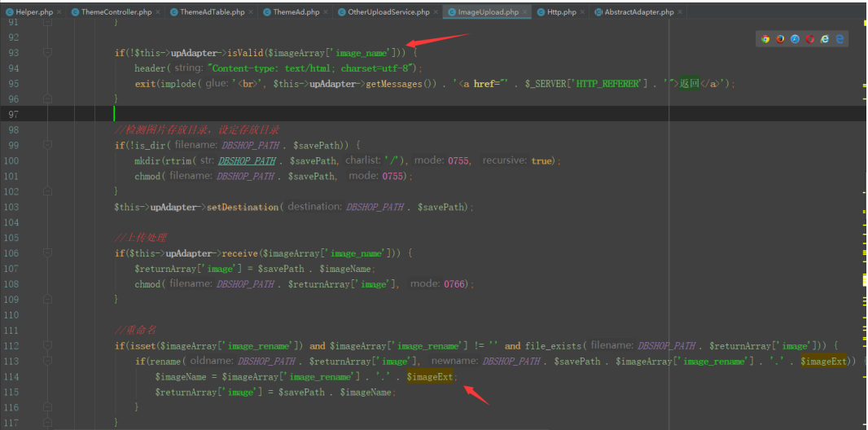Screen dimensions: 868x430
Task: Open preview in Firefox browser icon
Action: [x=780, y=39]
